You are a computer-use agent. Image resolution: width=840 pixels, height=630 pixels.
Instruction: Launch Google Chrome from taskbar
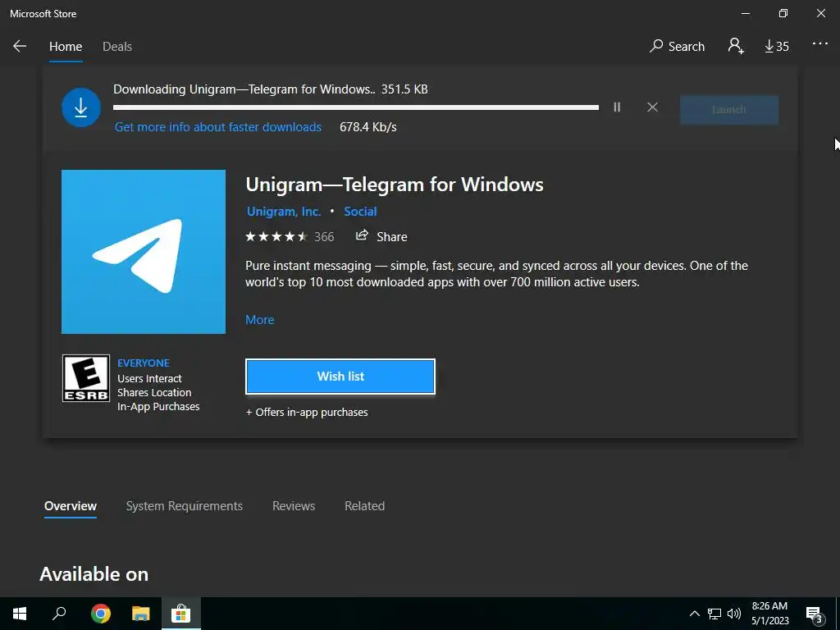pyautogui.click(x=101, y=614)
